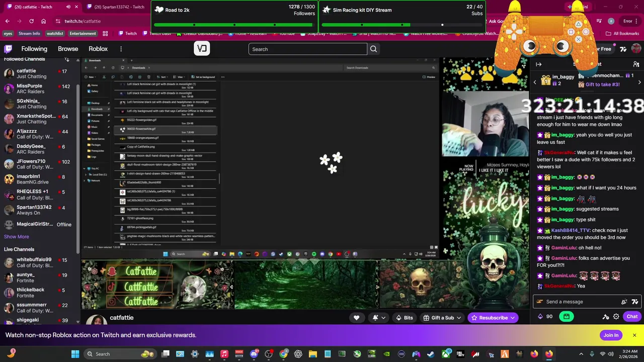Show next gift leaderboard entry arrow
The width and height of the screenshot is (644, 362).
coord(639,82)
